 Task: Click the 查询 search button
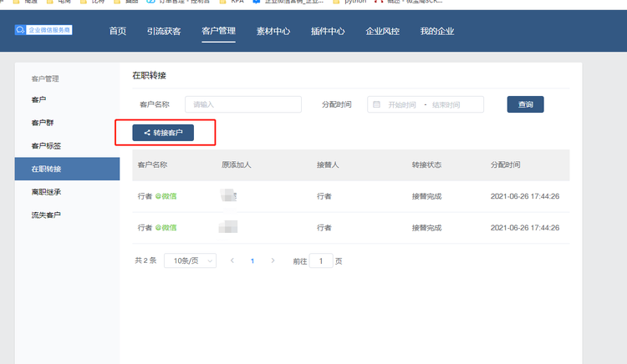coord(525,104)
